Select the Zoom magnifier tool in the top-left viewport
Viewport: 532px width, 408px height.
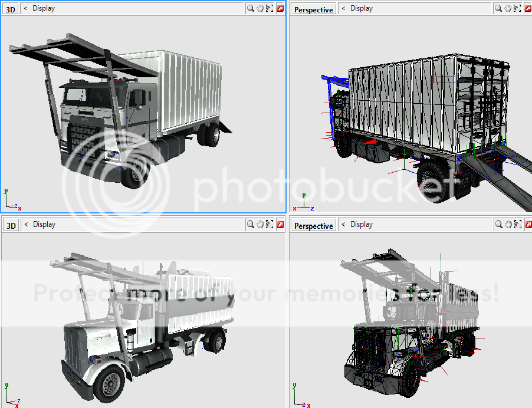tap(251, 8)
